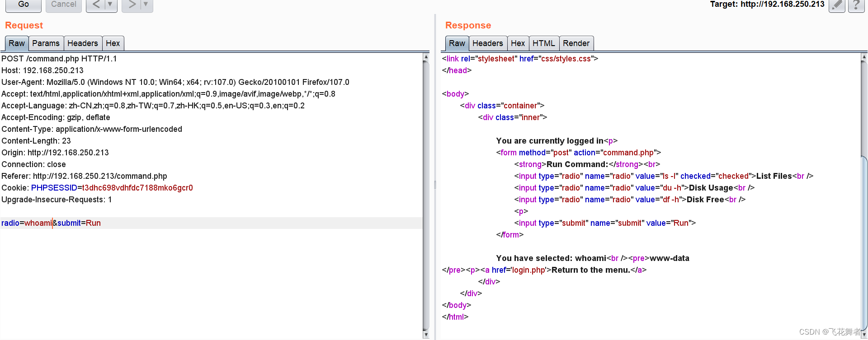Switch to the Request Headers tab

pyautogui.click(x=83, y=43)
